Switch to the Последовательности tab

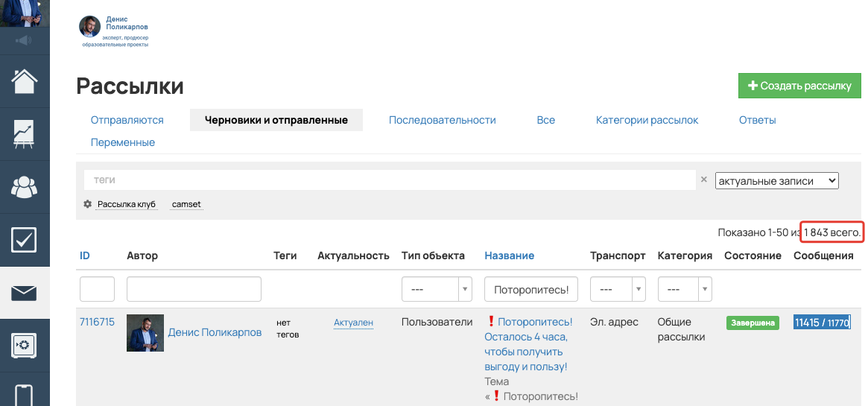[x=442, y=120]
